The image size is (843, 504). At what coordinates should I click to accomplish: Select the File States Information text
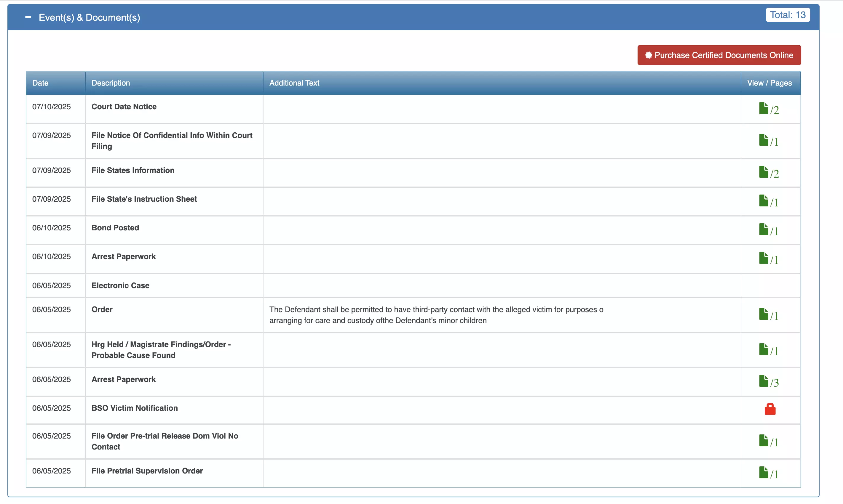(x=133, y=171)
